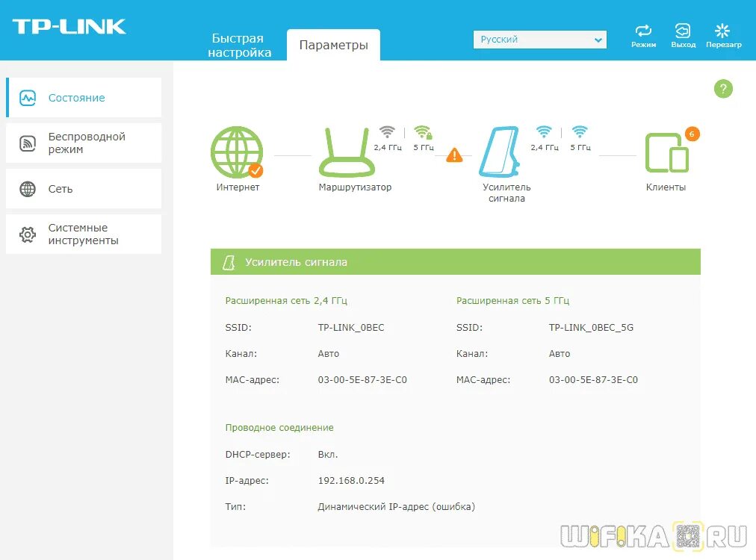
Task: Click the Маршрутизатор label
Action: pos(355,187)
